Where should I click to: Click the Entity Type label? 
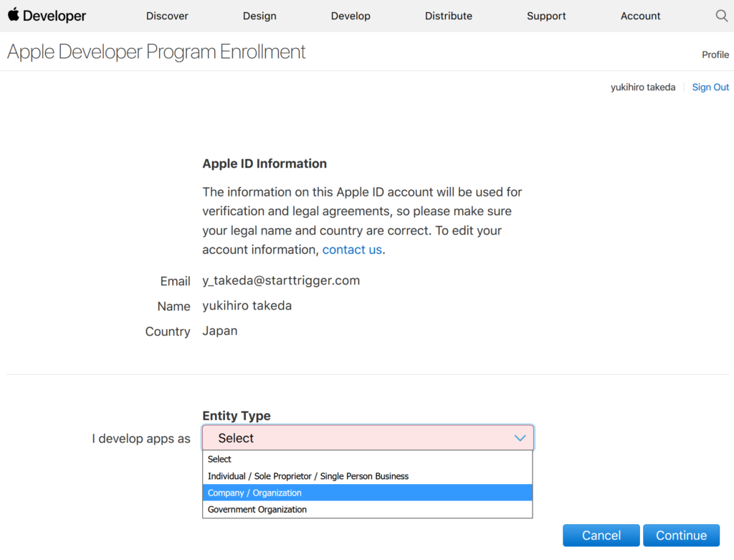click(x=237, y=416)
